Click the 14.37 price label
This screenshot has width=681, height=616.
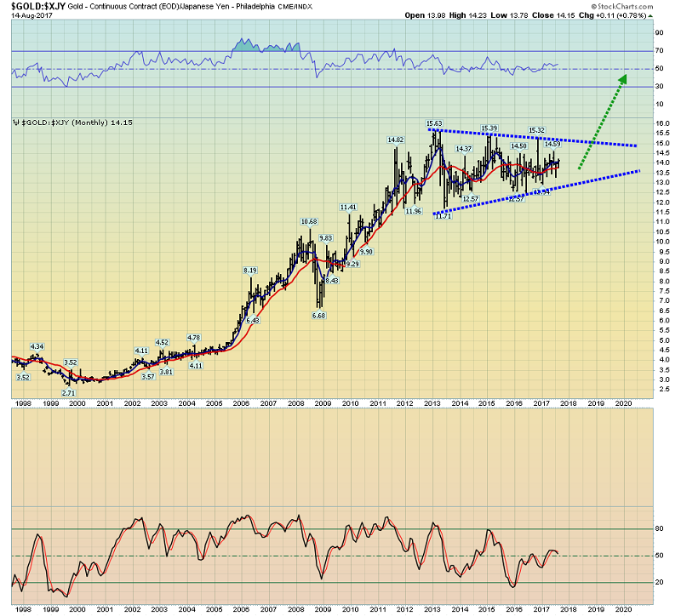(463, 149)
